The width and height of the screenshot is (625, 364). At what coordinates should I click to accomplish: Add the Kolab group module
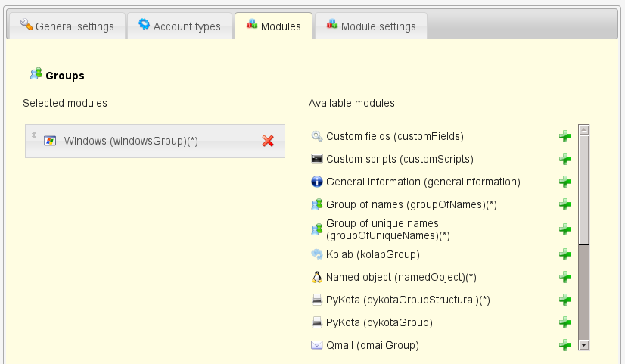tap(564, 255)
